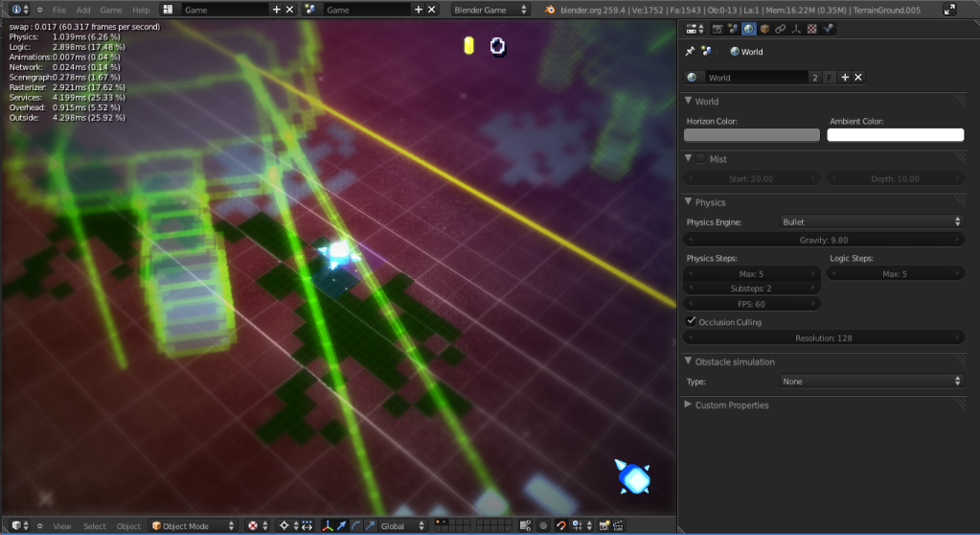Screen dimensions: 980x535
Task: Open the Help menu
Action: (141, 10)
